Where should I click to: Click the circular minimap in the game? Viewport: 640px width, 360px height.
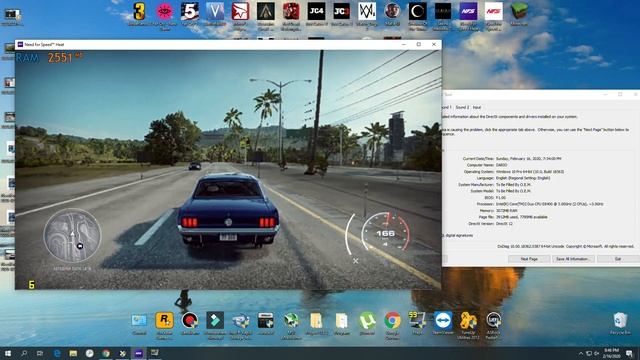72,236
